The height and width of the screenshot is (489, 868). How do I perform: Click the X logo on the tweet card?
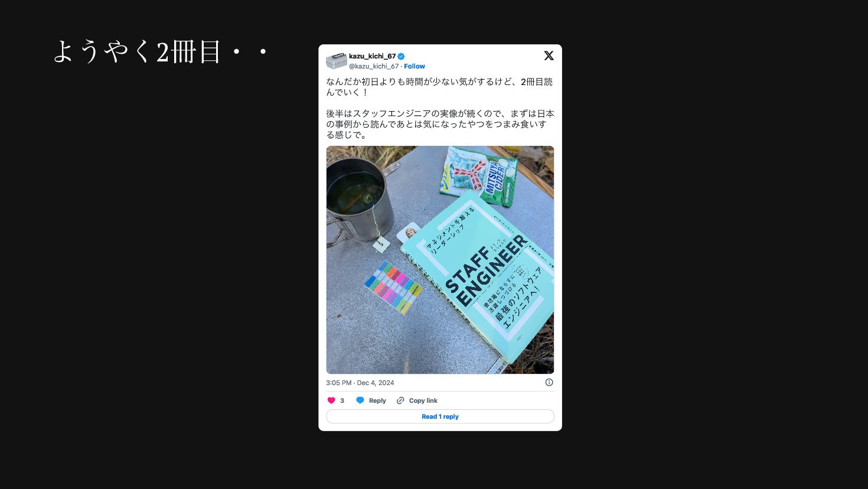click(x=549, y=56)
